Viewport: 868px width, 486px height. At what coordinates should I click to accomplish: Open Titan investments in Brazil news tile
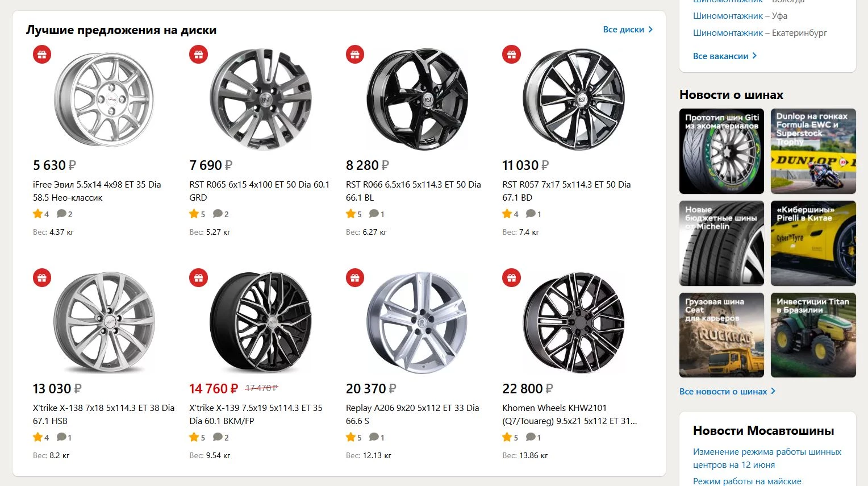813,335
